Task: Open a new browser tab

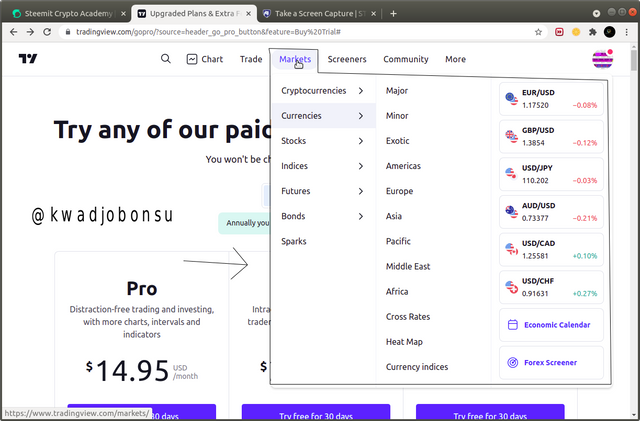Action: (393, 13)
